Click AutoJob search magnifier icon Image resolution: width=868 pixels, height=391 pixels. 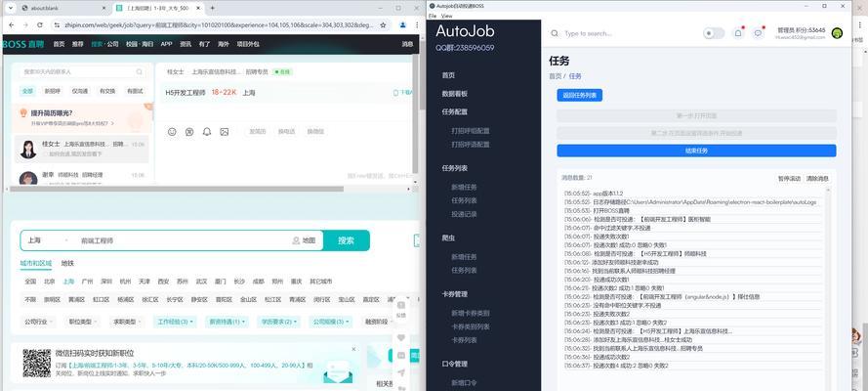click(555, 33)
